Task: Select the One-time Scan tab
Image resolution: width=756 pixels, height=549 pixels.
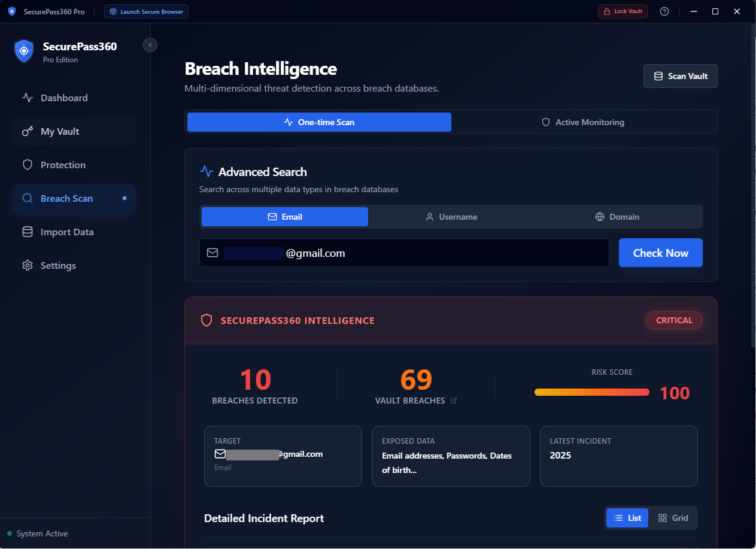Action: [x=319, y=122]
